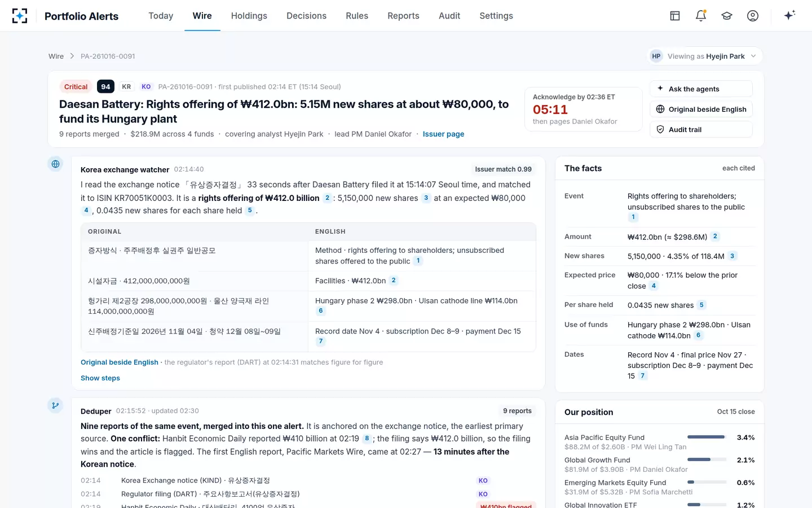Image resolution: width=812 pixels, height=508 pixels.
Task: Open citation 7 in the Dates fact row
Action: pyautogui.click(x=642, y=376)
